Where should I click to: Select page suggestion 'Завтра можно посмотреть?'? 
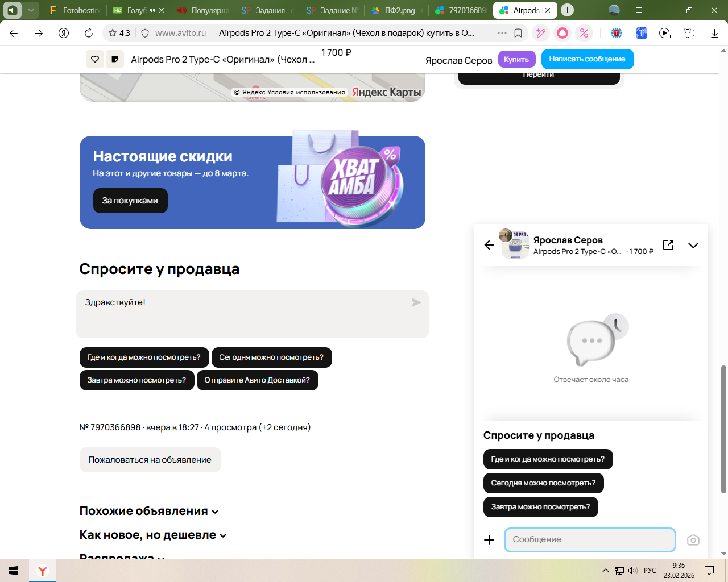(136, 380)
